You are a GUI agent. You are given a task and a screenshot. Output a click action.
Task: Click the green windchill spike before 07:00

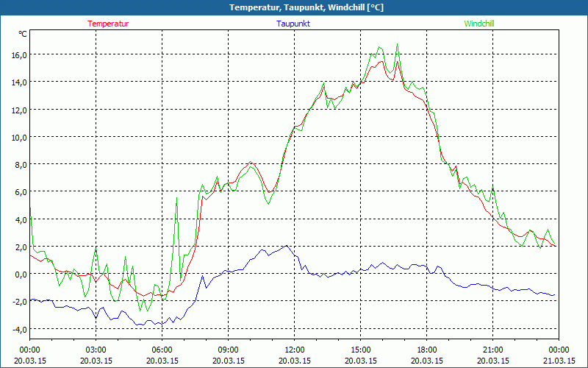click(176, 197)
